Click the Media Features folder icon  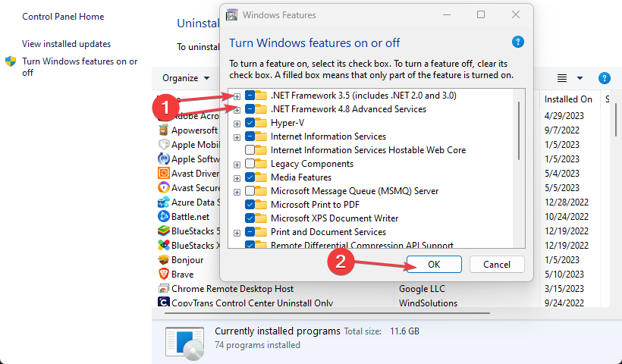261,177
